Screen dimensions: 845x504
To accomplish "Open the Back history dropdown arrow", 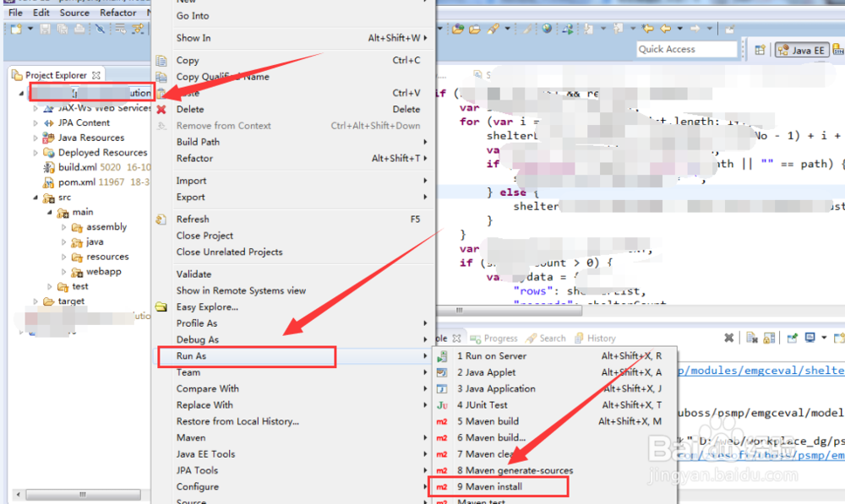I will pyautogui.click(x=679, y=29).
